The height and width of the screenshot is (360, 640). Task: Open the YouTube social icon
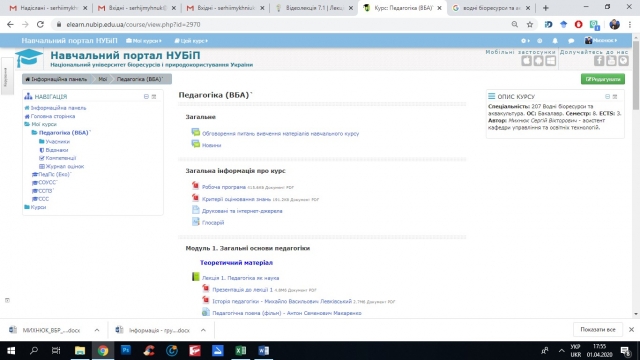tap(611, 61)
